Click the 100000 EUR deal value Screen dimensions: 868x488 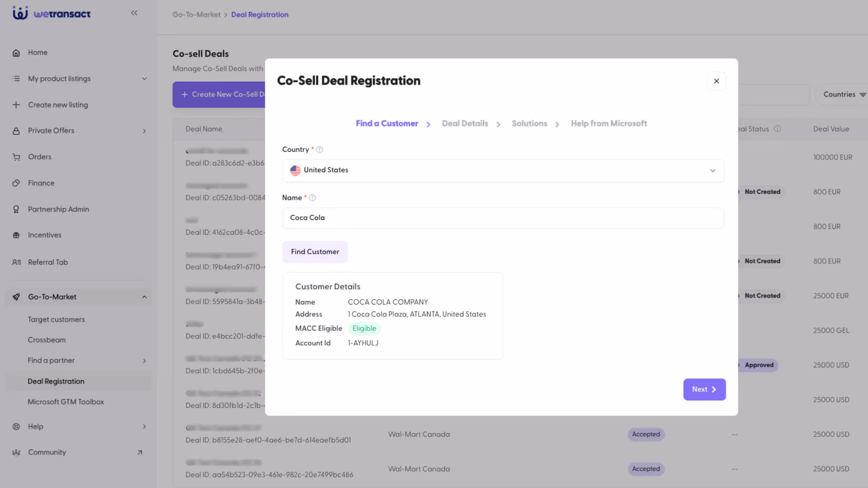(x=833, y=158)
